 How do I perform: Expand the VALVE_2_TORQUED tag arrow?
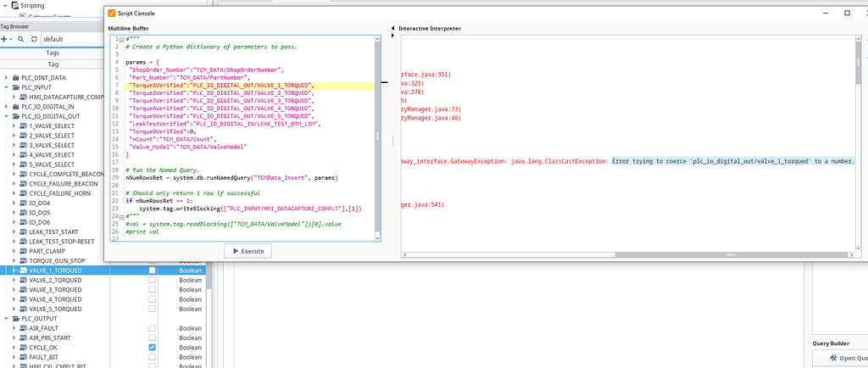(x=14, y=280)
